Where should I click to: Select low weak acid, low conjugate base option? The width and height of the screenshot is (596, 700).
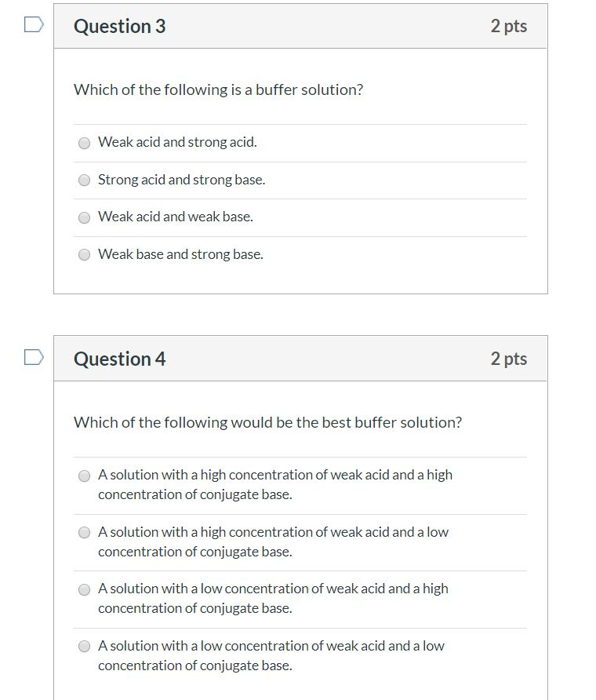pyautogui.click(x=84, y=647)
